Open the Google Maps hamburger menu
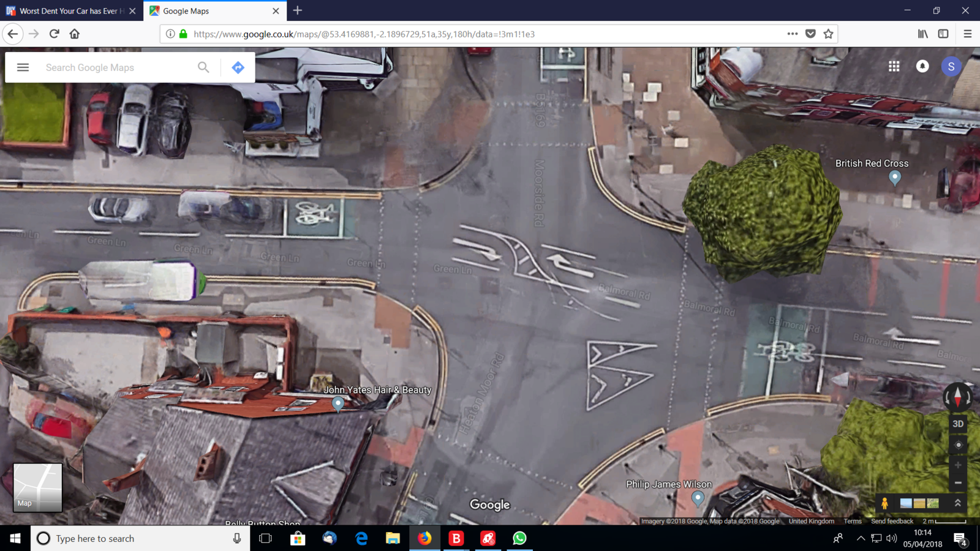The height and width of the screenshot is (551, 980). point(23,67)
